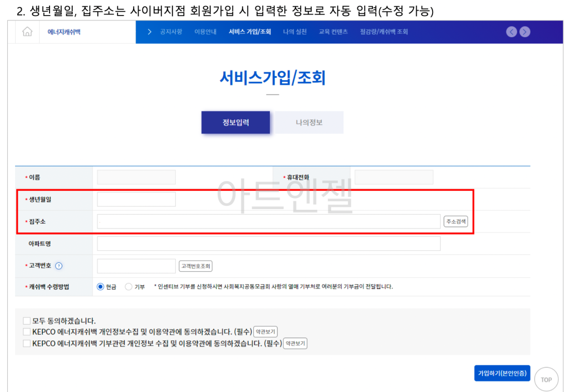Click the home icon in the header

pos(26,32)
